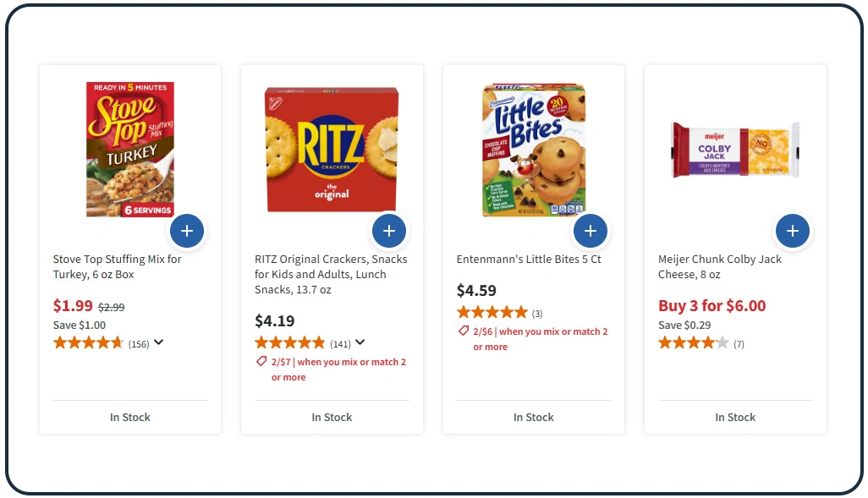Open RITZ Original Crackers product title
This screenshot has width=868, height=498.
click(331, 274)
